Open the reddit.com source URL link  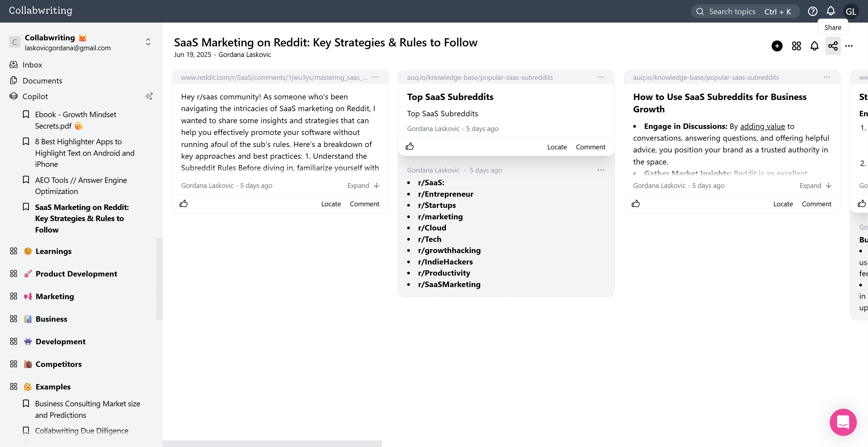point(274,77)
